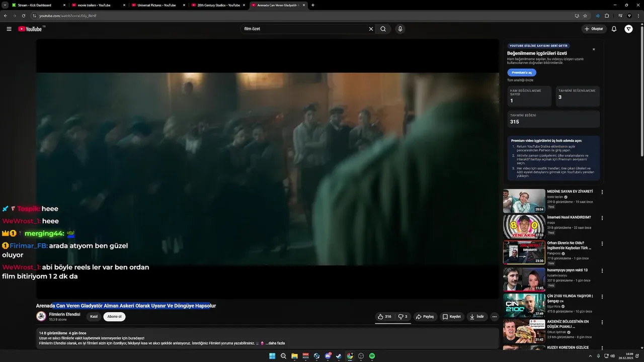Open options for İnterneti Nasıl KANDIRDIM video
Image resolution: width=644 pixels, height=362 pixels.
602,218
